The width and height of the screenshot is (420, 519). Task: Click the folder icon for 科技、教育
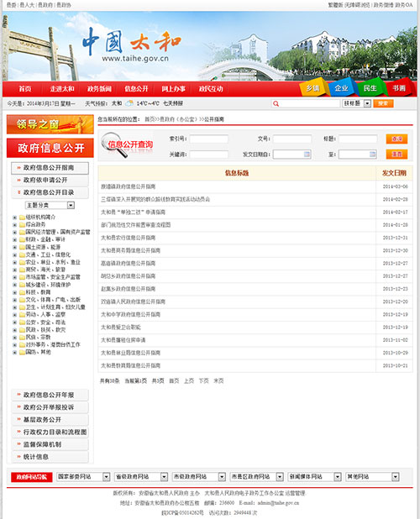22,292
